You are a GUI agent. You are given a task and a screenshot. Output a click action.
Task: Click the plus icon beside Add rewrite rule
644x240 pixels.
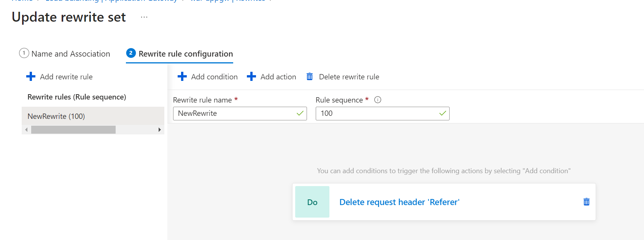click(31, 77)
